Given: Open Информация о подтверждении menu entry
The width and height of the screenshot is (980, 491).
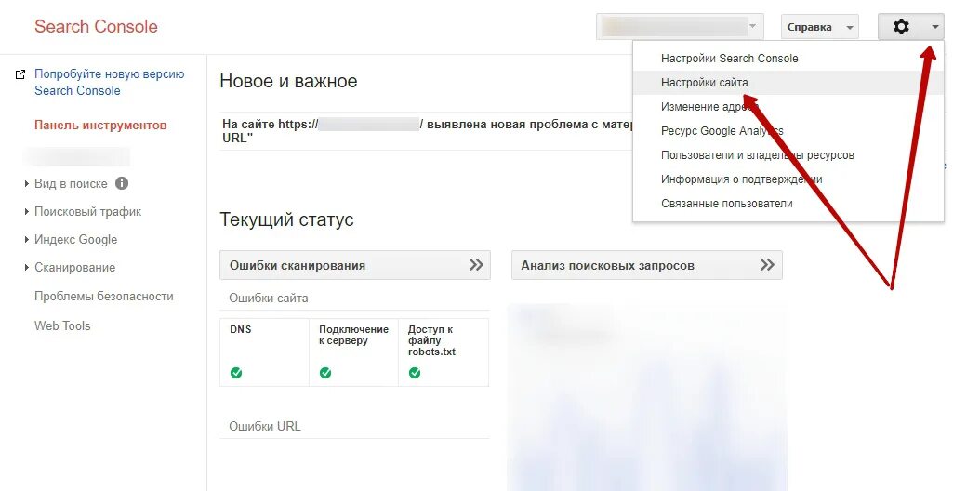Looking at the screenshot, I should (788, 179).
